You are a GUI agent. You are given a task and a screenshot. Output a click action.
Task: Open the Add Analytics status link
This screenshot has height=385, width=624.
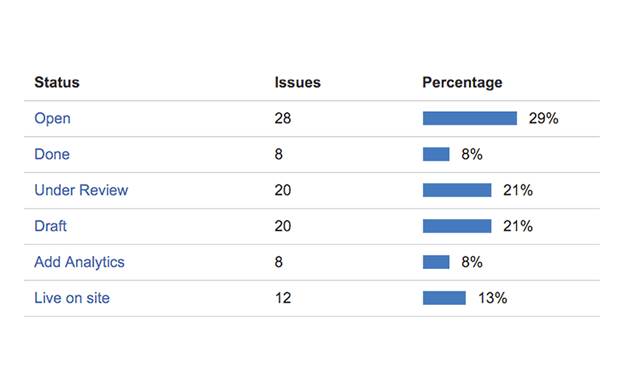pyautogui.click(x=79, y=262)
